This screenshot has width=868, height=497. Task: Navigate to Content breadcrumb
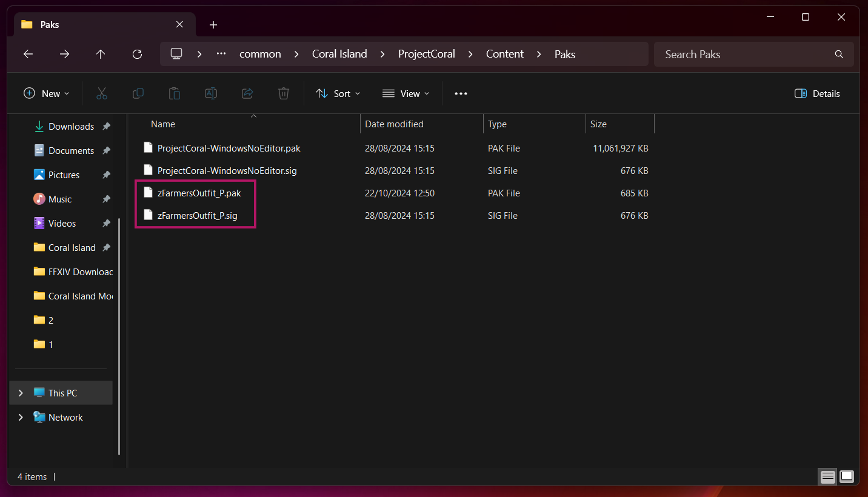[x=505, y=54]
